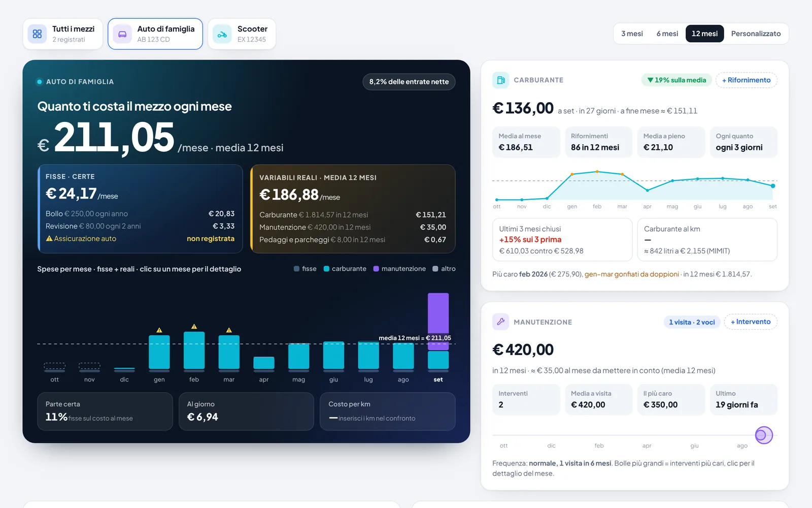Click the Interventi 2 tile
The image size is (812, 508).
pos(526,399)
